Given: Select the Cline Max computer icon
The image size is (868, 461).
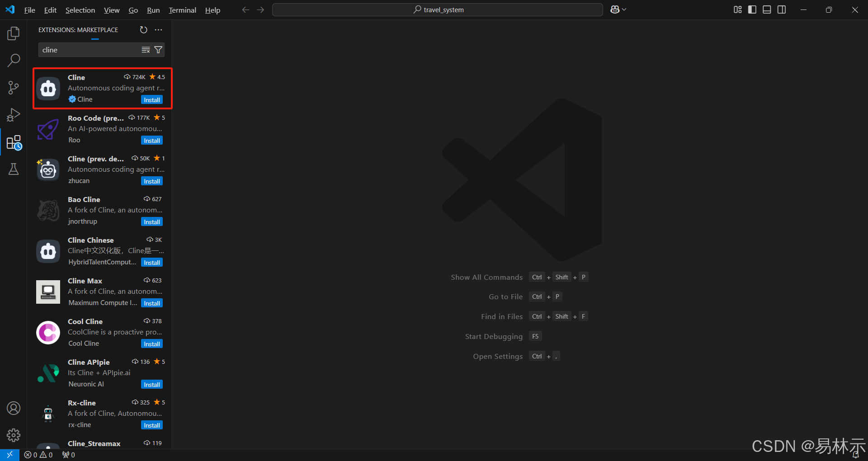Looking at the screenshot, I should coord(48,292).
